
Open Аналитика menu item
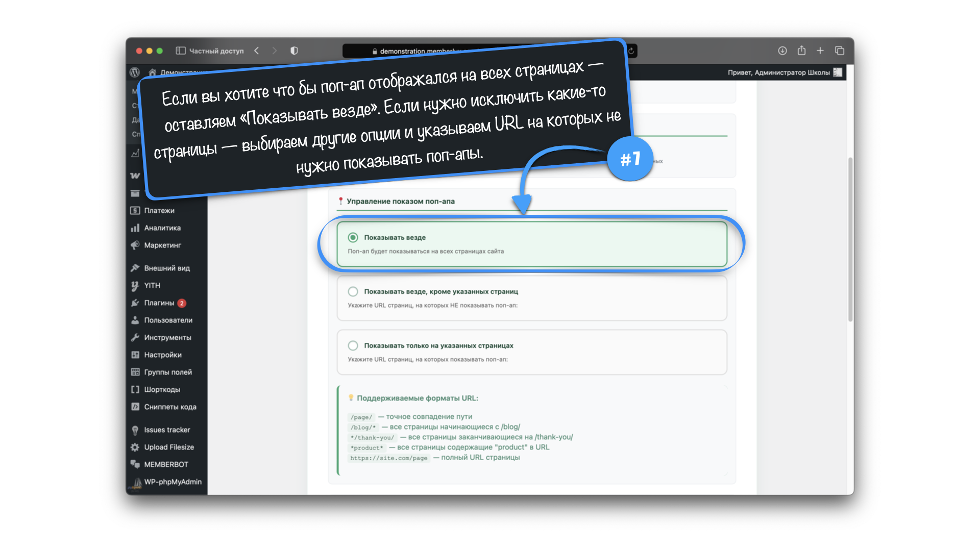[162, 228]
